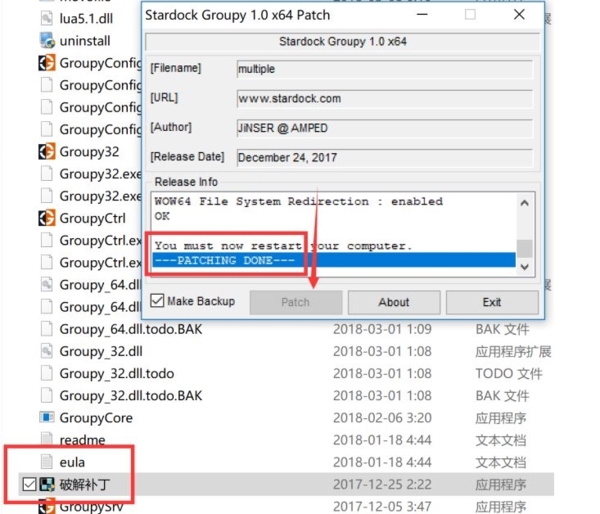The width and height of the screenshot is (600, 514).
Task: Click the Stardock Groupy 1.0 x64 banner
Action: coord(342,41)
